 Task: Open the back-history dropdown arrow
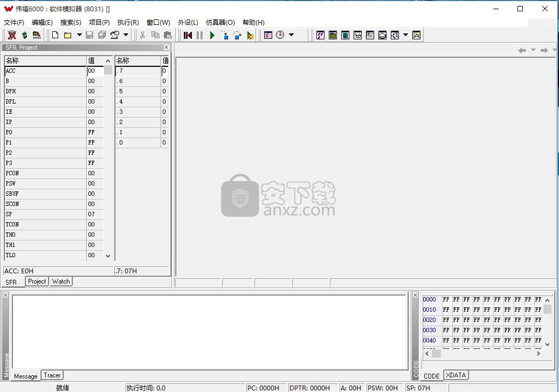(x=533, y=50)
